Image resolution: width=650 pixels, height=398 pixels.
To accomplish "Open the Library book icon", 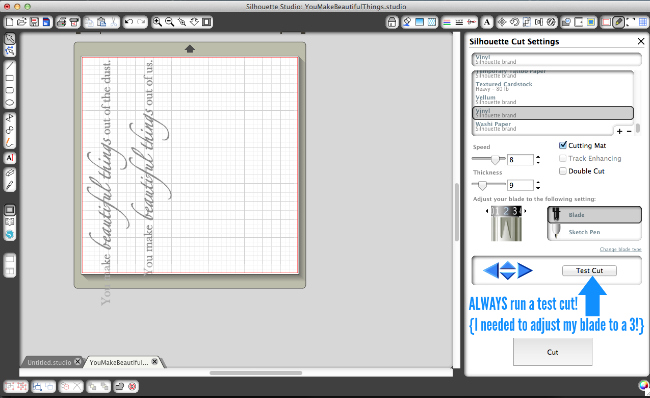I will coord(10,222).
